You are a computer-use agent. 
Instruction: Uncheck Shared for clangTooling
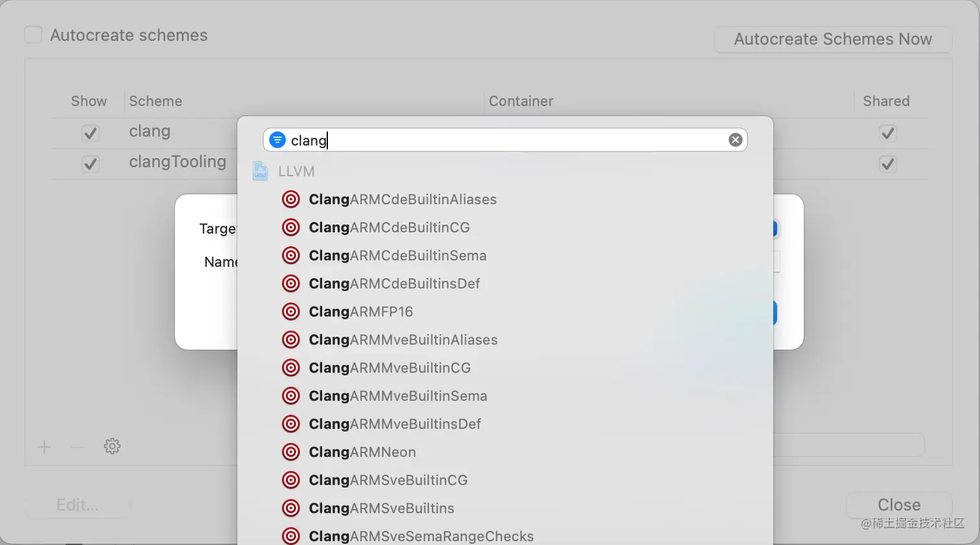coord(887,164)
